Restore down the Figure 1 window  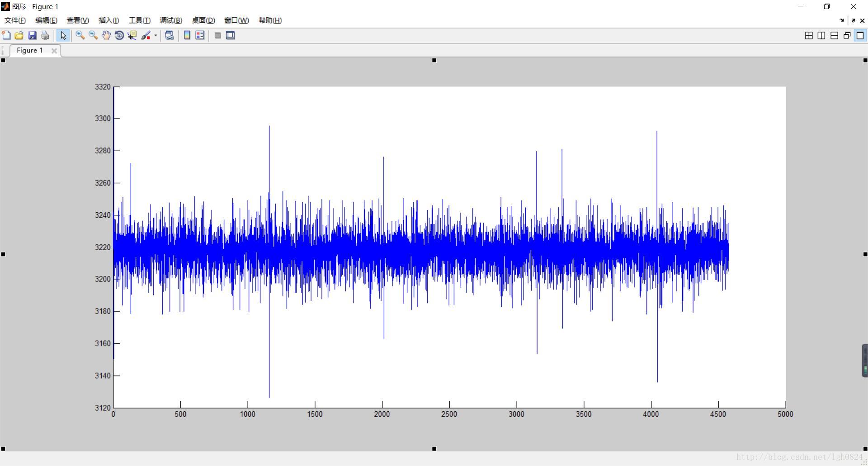827,6
